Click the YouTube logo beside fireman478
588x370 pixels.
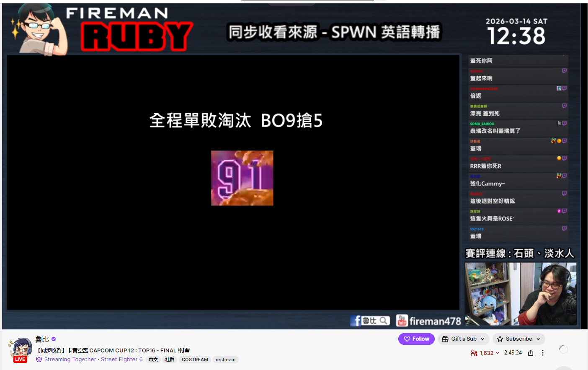click(402, 321)
